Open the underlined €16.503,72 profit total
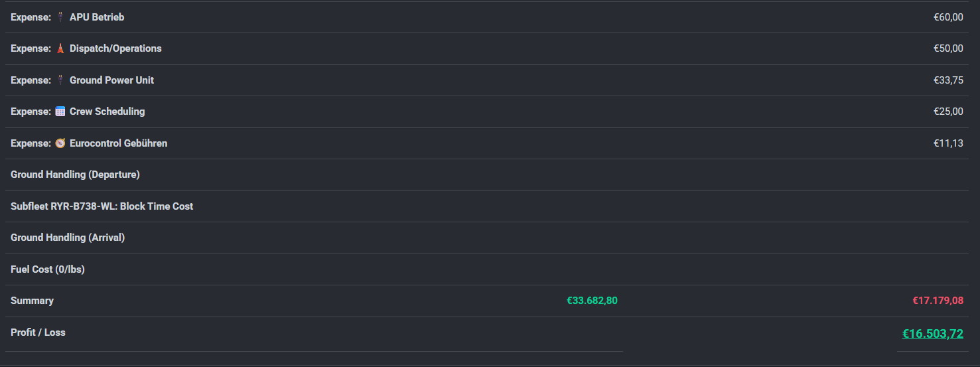The height and width of the screenshot is (367, 980). [x=932, y=334]
